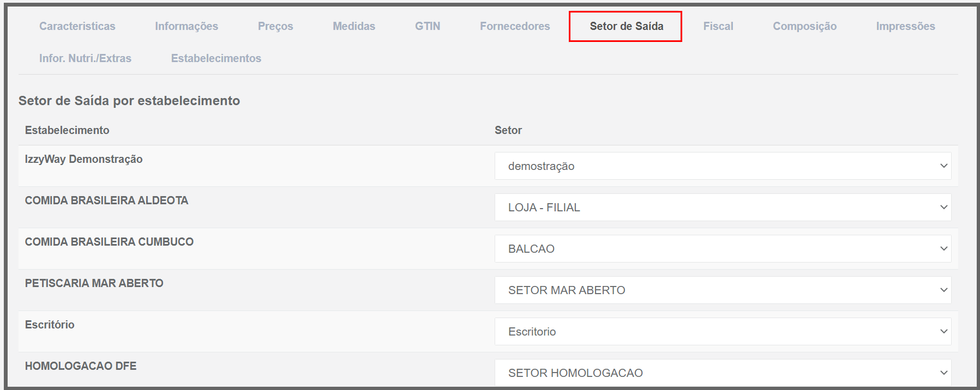
Task: Open the SETOR MAR ABERTO dropdown
Action: click(723, 290)
